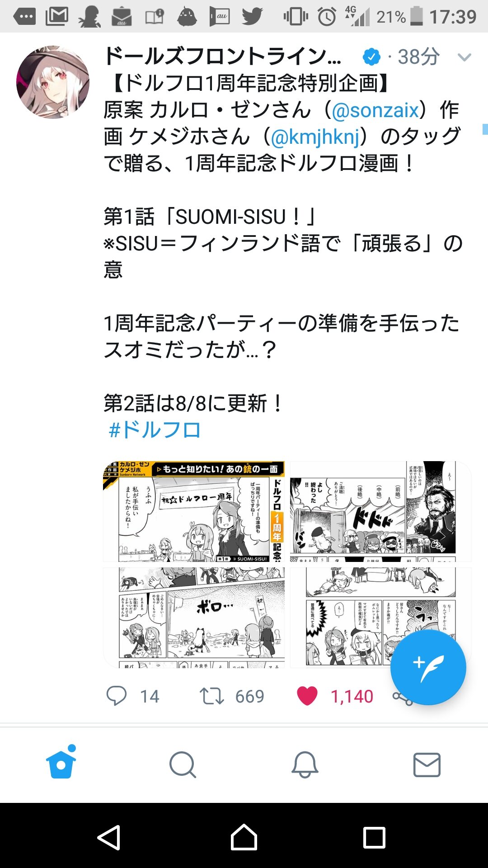Open the top-right manga page with ドドド
This screenshot has width=488, height=868.
pyautogui.click(x=380, y=511)
